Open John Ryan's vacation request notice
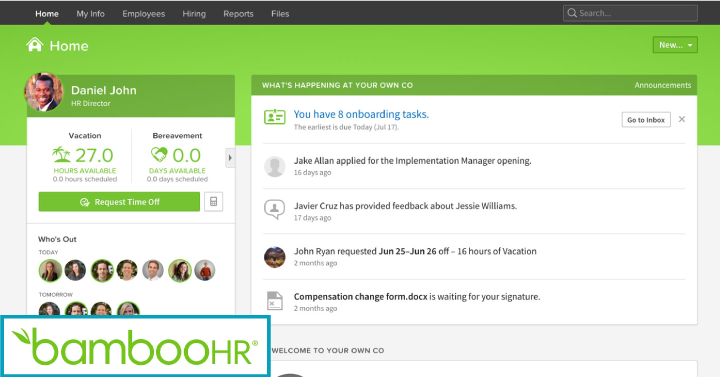Image resolution: width=720 pixels, height=377 pixels. click(x=415, y=251)
